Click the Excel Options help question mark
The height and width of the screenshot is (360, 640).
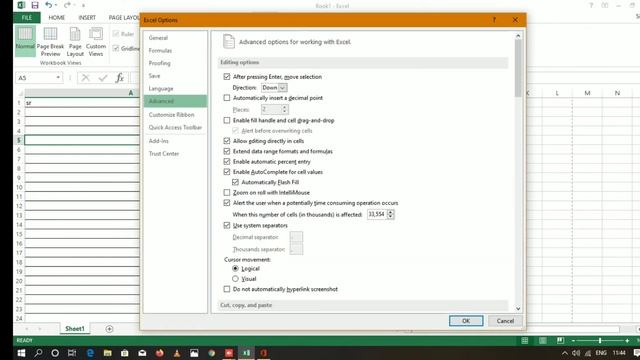(494, 20)
